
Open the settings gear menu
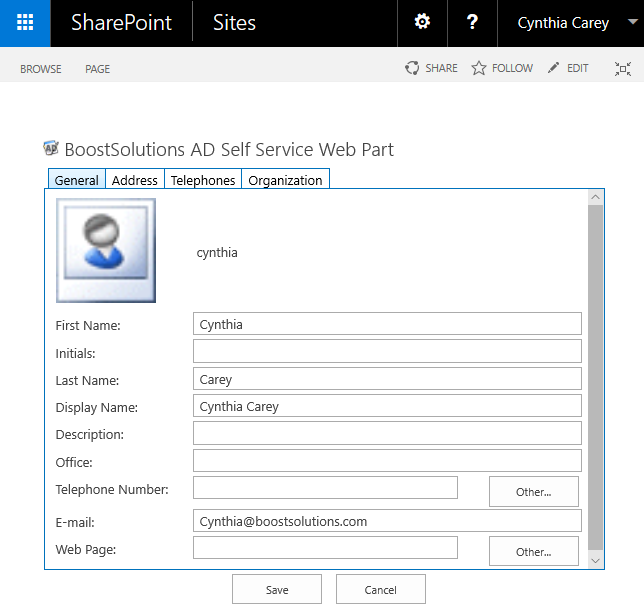422,22
